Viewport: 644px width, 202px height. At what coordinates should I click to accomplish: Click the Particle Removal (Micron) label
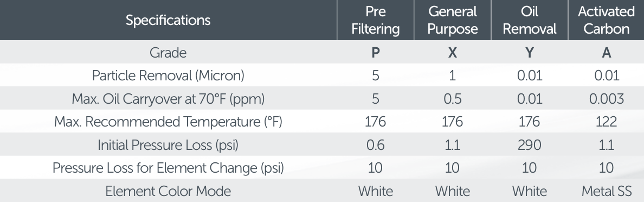(x=168, y=75)
